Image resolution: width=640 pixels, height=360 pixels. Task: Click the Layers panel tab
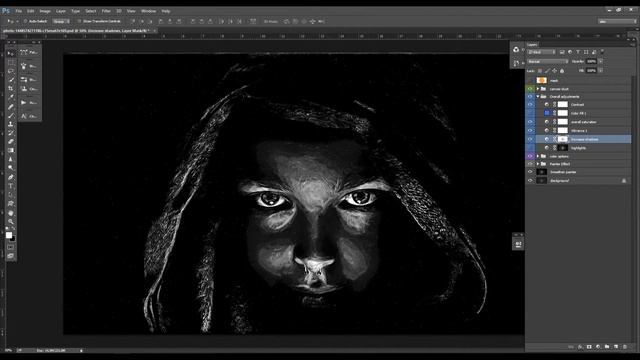532,44
